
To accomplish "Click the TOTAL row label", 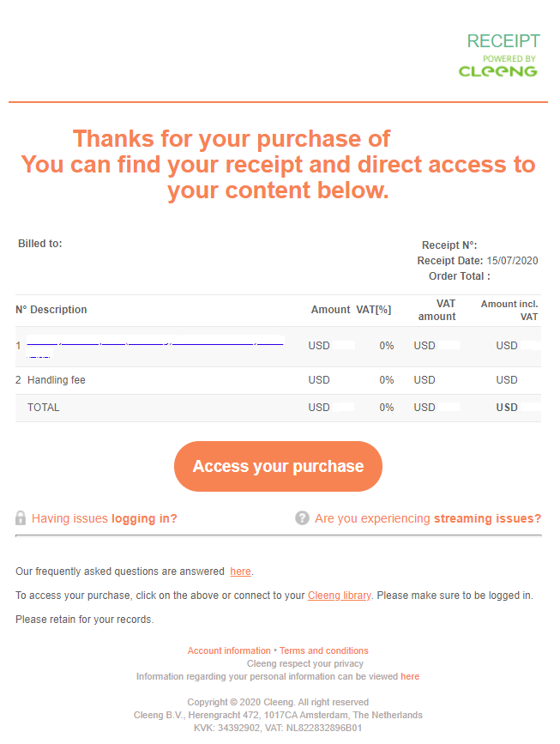I will [x=43, y=407].
